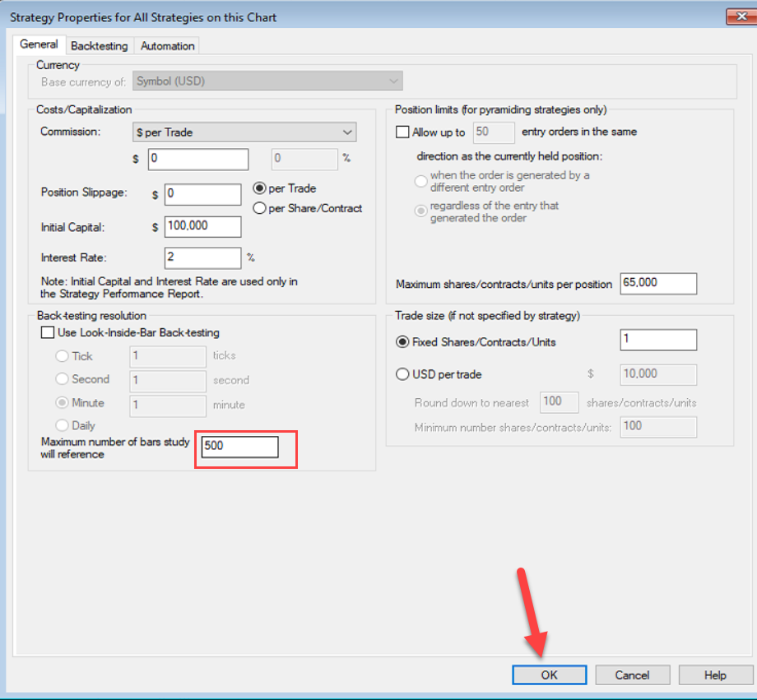Viewport: 757px width, 700px height.
Task: Click Maximum number of bars study field
Action: click(240, 447)
